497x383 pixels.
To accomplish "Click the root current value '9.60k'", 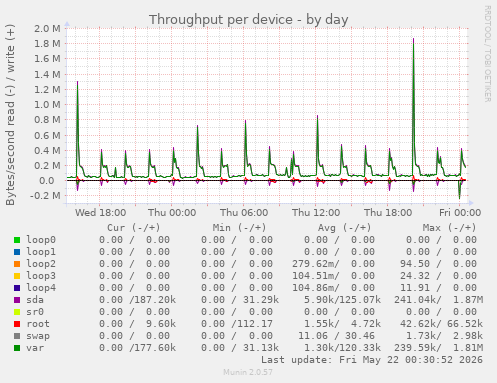I will (161, 324).
